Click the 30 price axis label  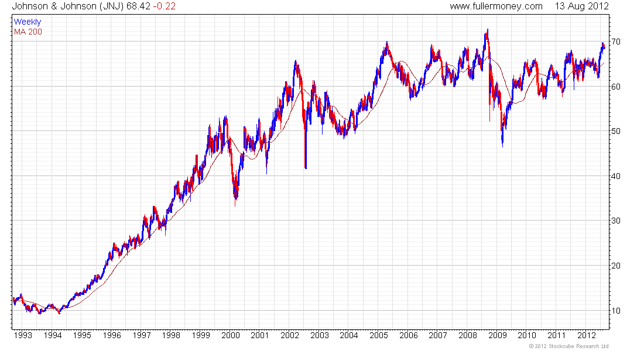coord(616,221)
